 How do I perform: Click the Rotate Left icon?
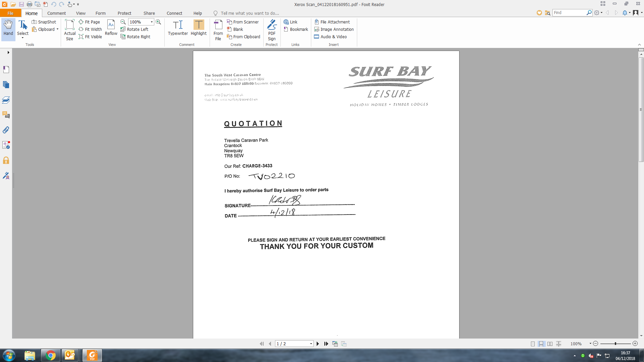123,29
